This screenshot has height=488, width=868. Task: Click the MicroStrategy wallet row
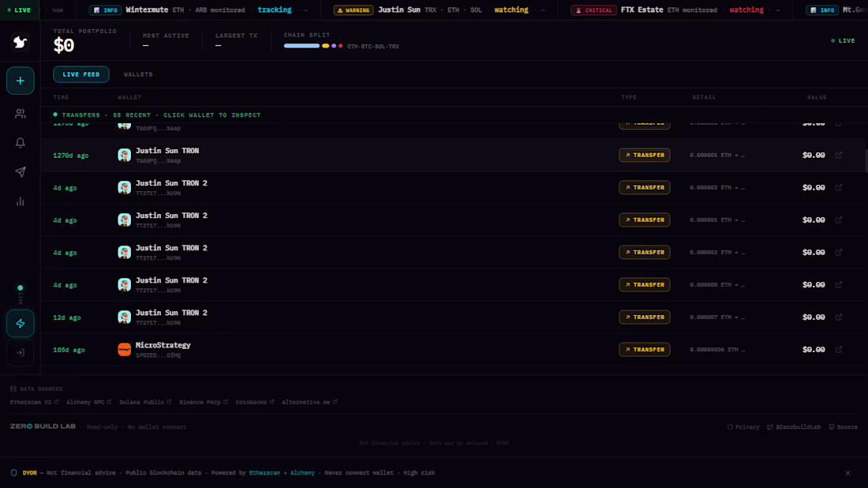tap(454, 350)
